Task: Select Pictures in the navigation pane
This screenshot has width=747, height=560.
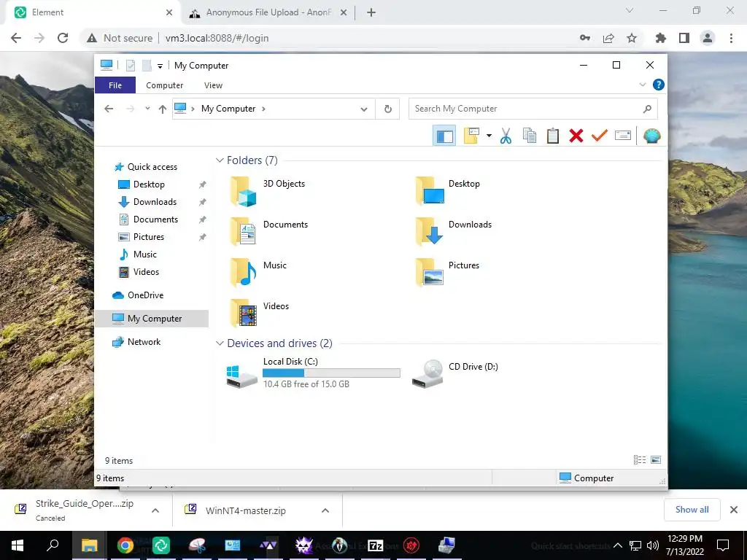Action: (149, 237)
